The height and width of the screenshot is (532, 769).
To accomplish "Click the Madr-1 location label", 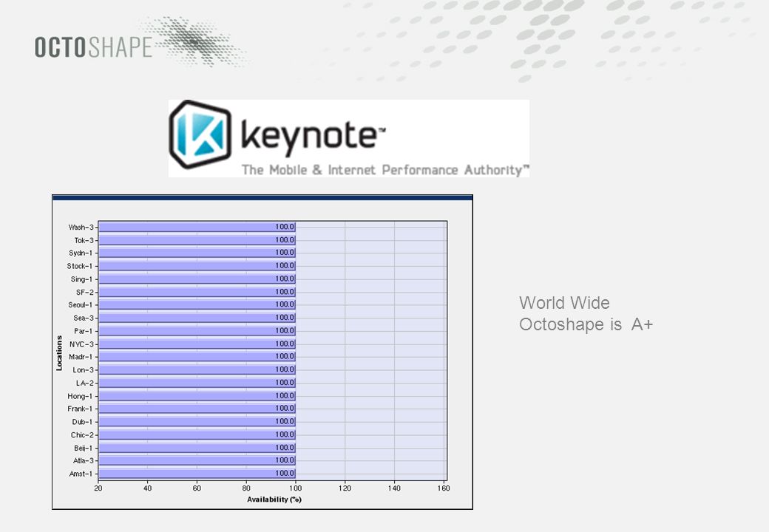I will pos(81,357).
